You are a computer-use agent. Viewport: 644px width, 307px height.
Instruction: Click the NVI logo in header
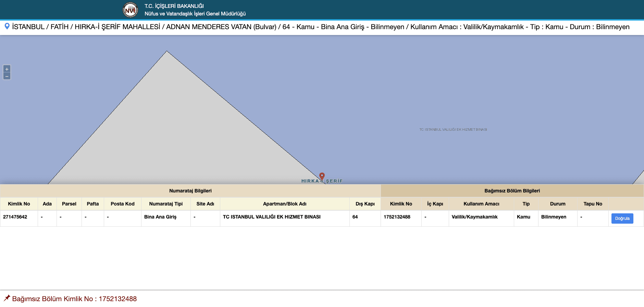click(130, 10)
